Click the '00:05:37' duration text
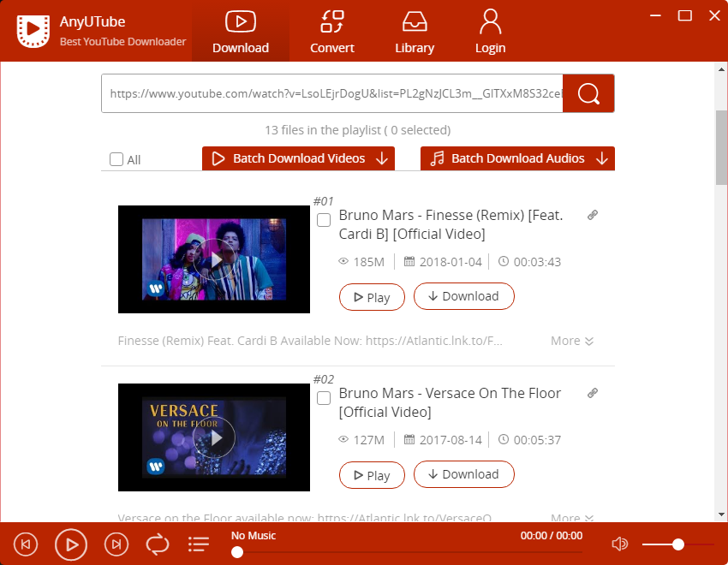The width and height of the screenshot is (728, 565). [537, 440]
